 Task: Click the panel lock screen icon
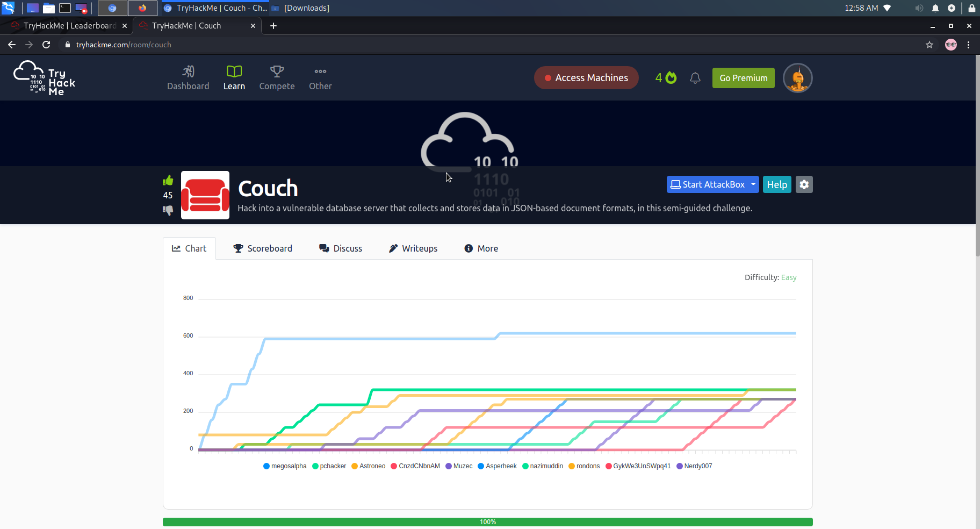click(972, 8)
